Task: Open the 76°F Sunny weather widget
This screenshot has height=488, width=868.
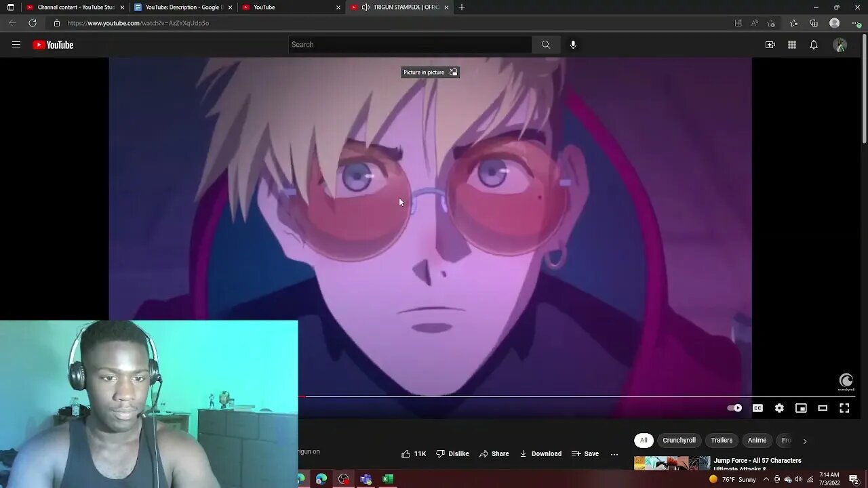Action: point(732,479)
